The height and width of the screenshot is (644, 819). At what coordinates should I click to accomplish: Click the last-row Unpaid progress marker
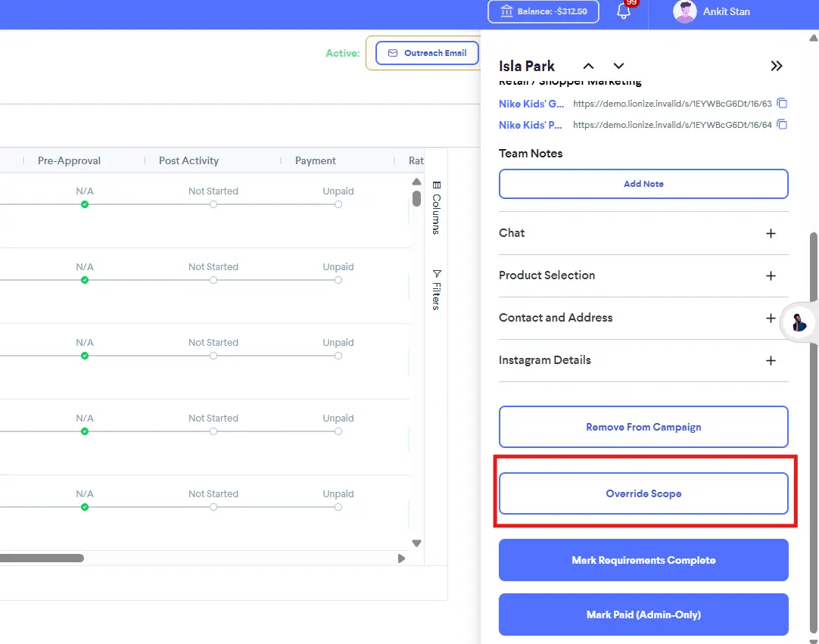(x=338, y=507)
